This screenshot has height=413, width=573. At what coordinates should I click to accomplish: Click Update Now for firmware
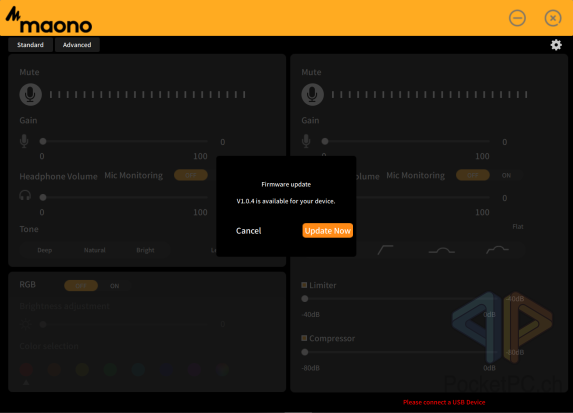(328, 231)
